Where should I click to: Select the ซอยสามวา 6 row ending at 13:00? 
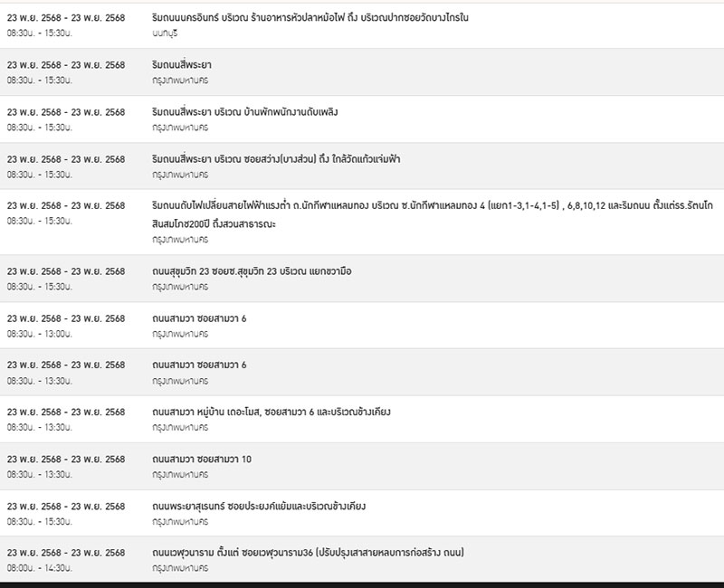click(x=199, y=318)
